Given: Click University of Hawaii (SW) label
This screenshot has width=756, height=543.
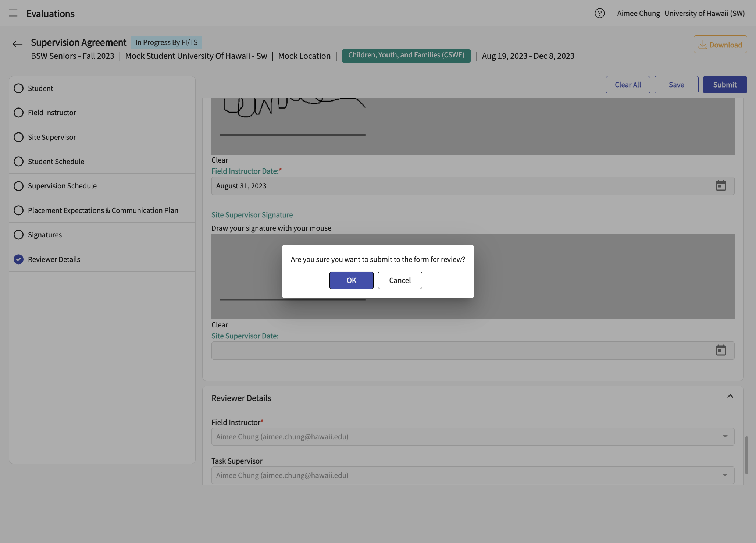Looking at the screenshot, I should (x=704, y=13).
